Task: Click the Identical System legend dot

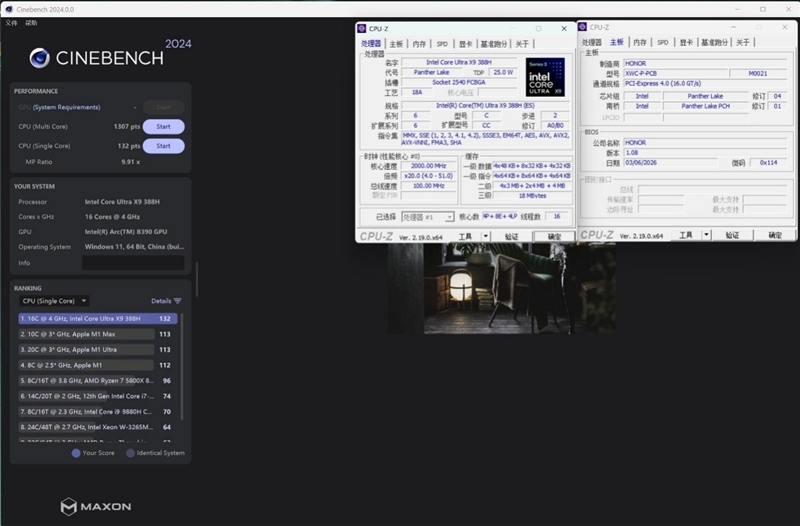Action: click(131, 453)
